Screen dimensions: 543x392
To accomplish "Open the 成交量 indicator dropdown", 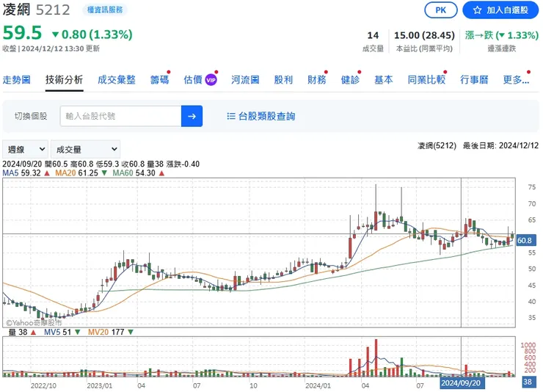I will pos(85,149).
